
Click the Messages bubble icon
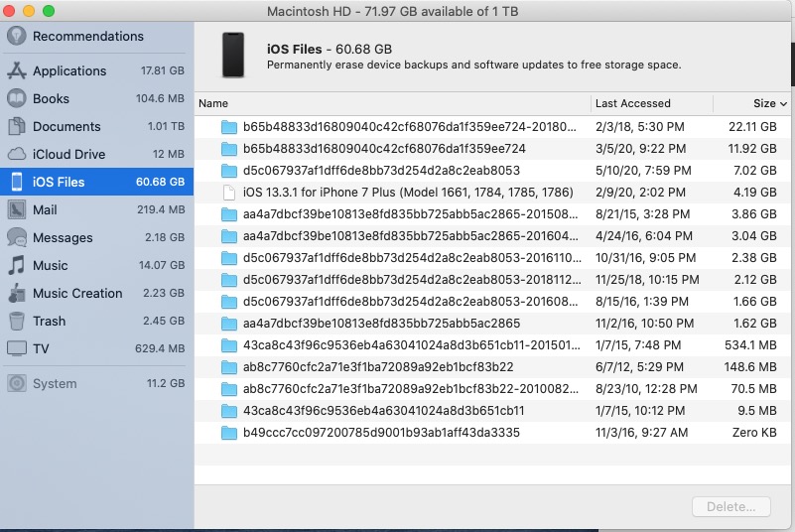click(x=16, y=237)
